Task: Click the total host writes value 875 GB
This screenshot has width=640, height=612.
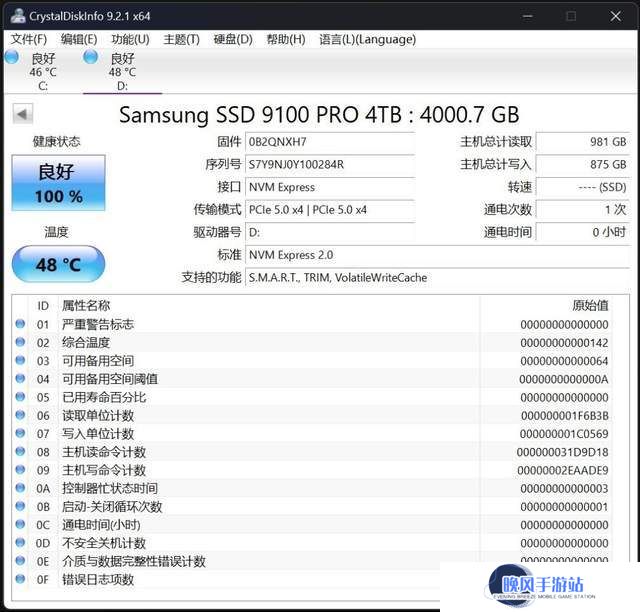Action: tap(583, 165)
